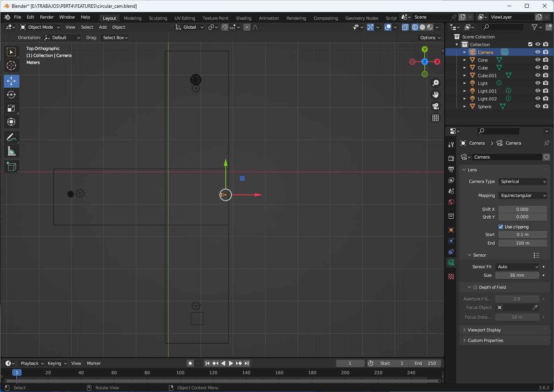The image size is (554, 392).
Task: Switch to the Shading workspace tab
Action: tap(243, 18)
